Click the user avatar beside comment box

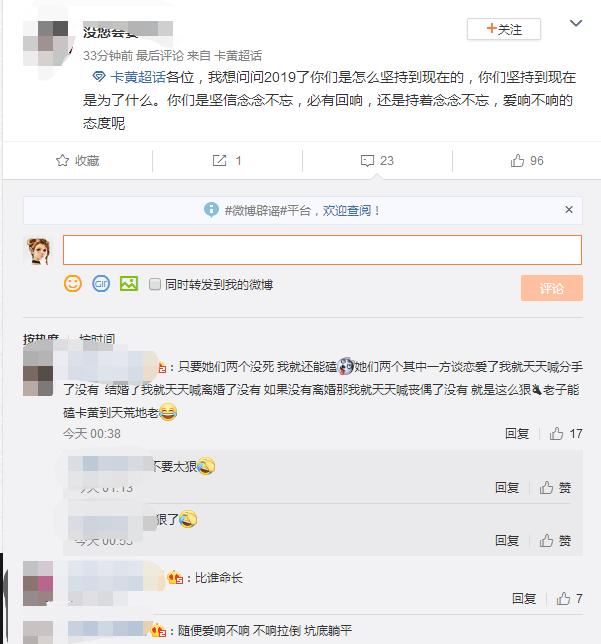pyautogui.click(x=37, y=251)
